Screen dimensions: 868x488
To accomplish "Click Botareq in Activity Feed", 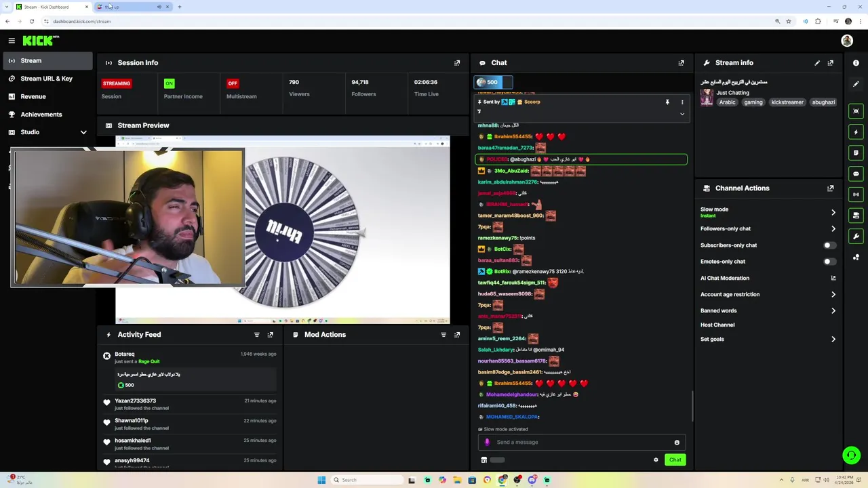I will point(124,354).
